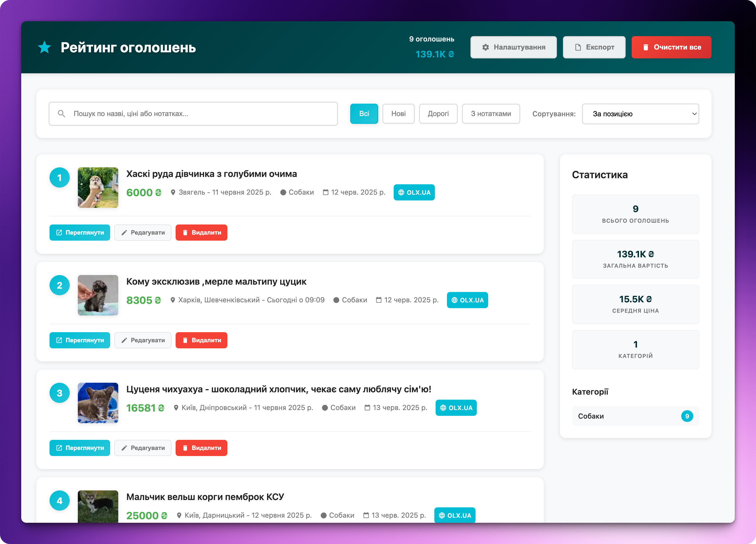The width and height of the screenshot is (756, 544).
Task: Click rank badge 2 of мальтипу listing
Action: point(60,285)
